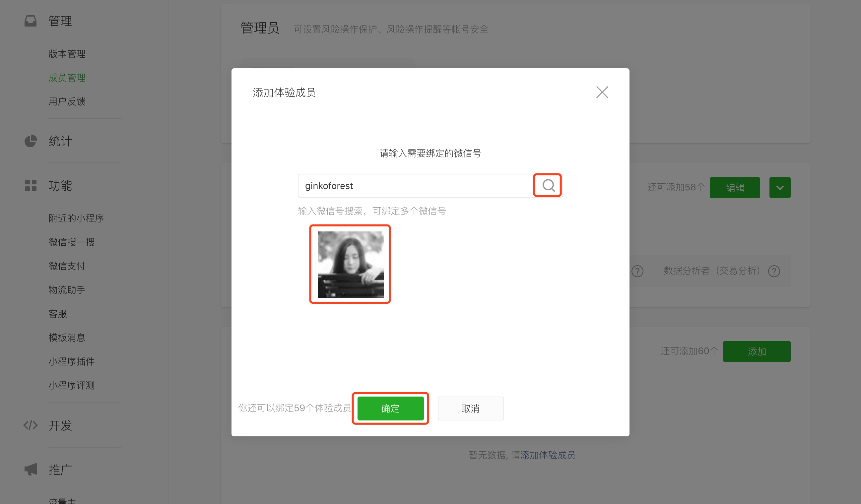861x504 pixels.
Task: Open 微信支付 menu item
Action: pos(67,266)
